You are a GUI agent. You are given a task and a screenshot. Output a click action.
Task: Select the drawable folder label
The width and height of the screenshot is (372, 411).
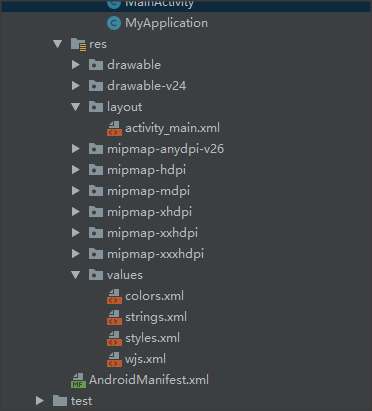click(134, 65)
